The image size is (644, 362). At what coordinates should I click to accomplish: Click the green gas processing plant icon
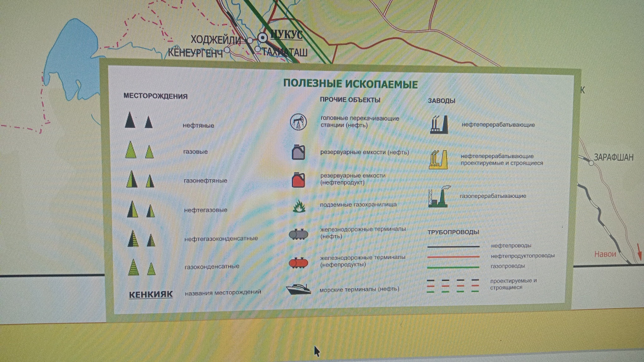[x=439, y=196]
